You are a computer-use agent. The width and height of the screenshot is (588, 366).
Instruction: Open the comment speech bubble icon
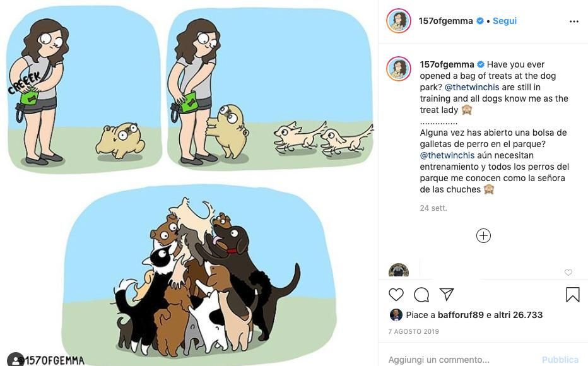pyautogui.click(x=421, y=295)
